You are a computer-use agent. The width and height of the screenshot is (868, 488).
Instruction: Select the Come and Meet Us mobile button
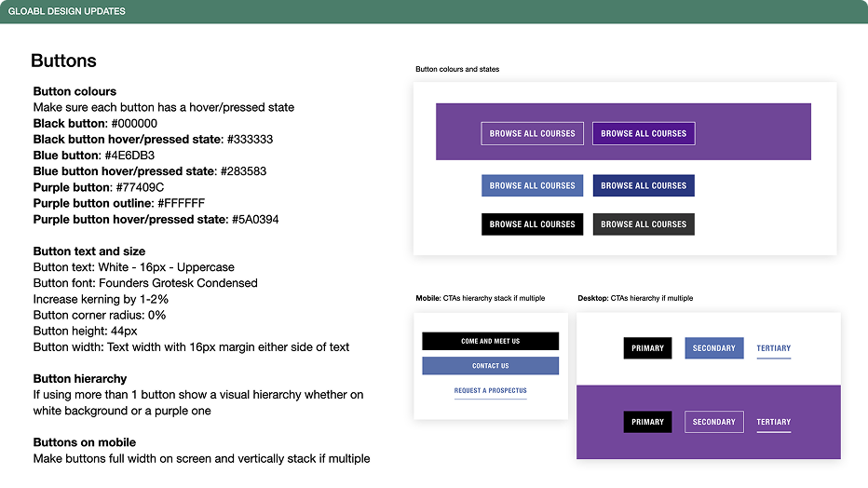tap(491, 341)
